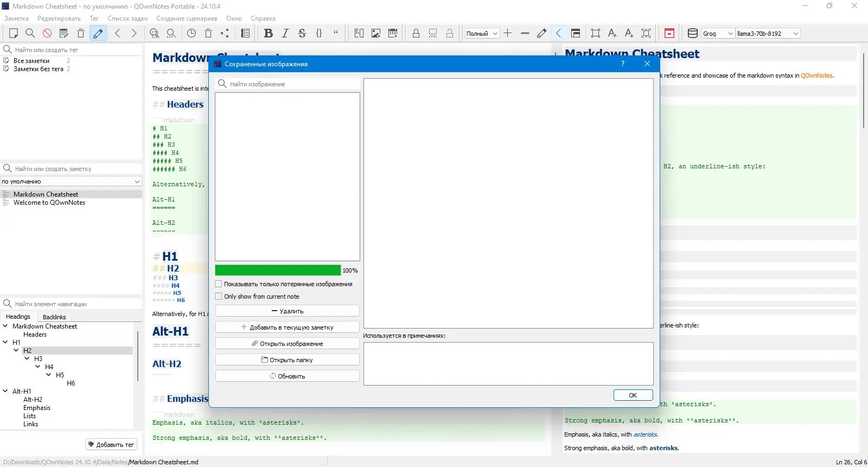
Task: Insert a code block with the braces icon
Action: 319,33
